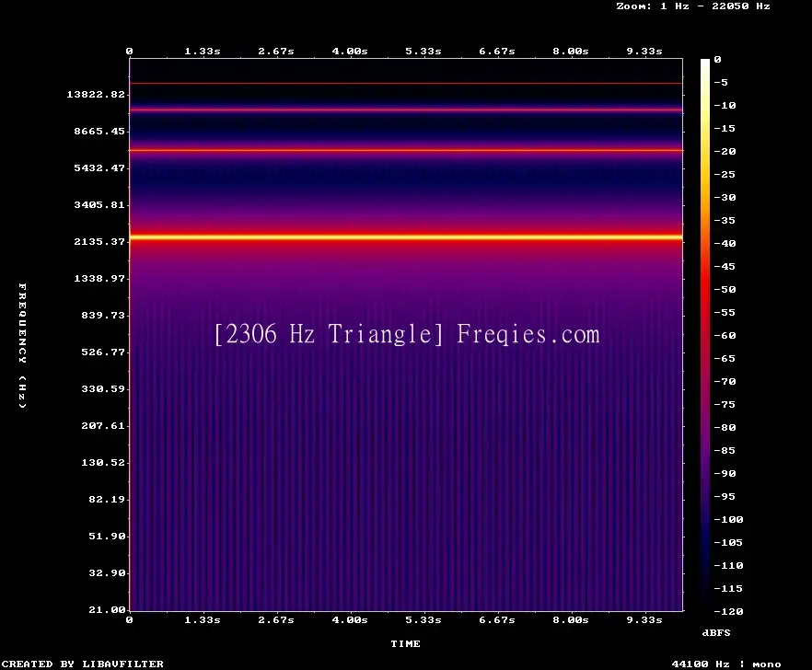Click the 21.00 frequency axis label
Viewport: 812px width, 670px height.
[x=107, y=609]
